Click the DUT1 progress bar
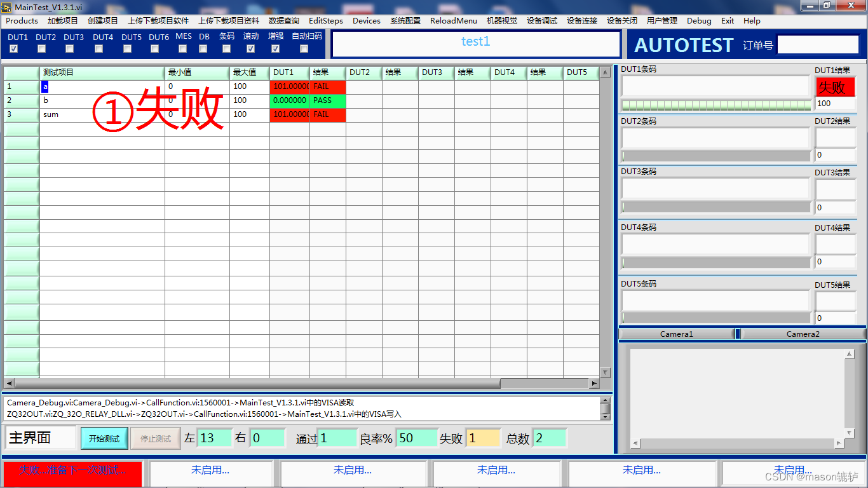868x488 pixels. click(x=716, y=105)
